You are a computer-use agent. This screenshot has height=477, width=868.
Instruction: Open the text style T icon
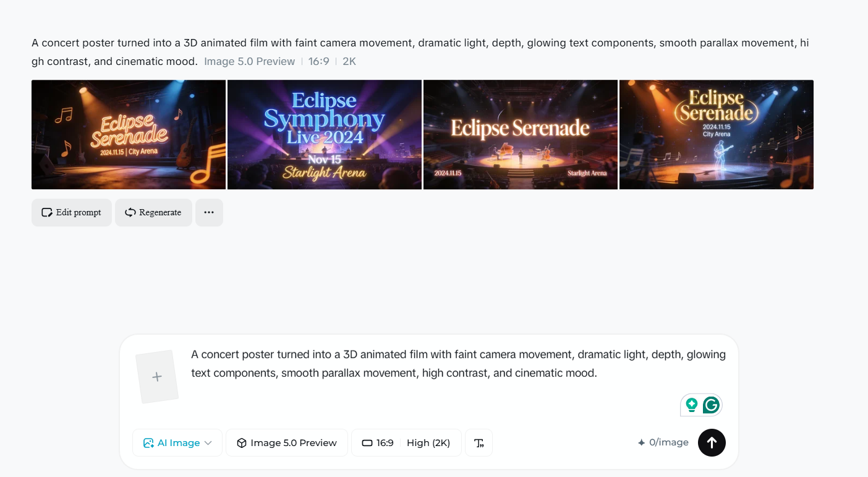click(479, 443)
